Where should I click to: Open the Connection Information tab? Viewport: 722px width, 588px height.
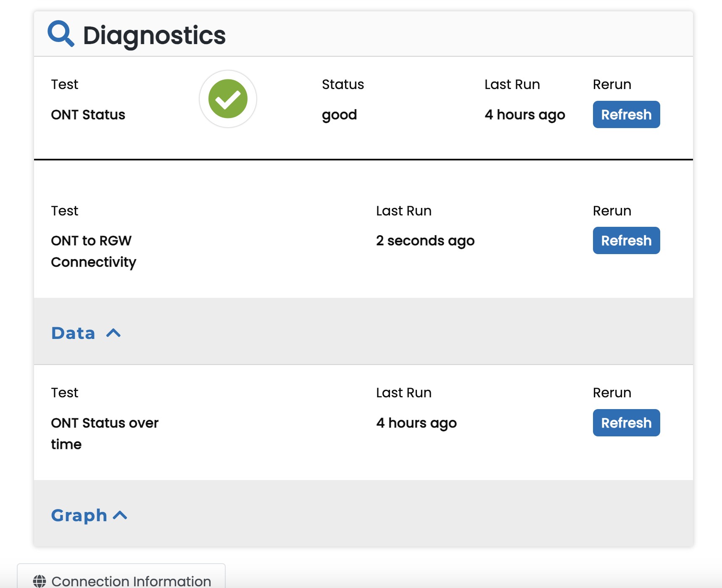coord(131,581)
